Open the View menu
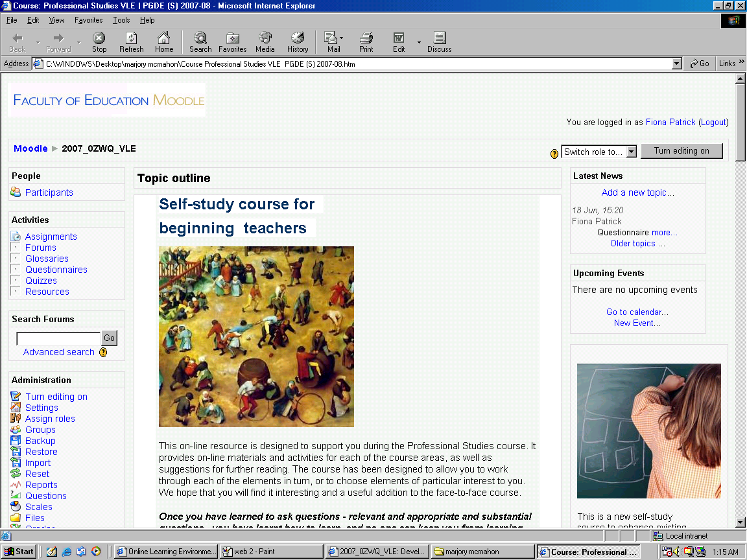This screenshot has height=560, width=747. point(56,20)
